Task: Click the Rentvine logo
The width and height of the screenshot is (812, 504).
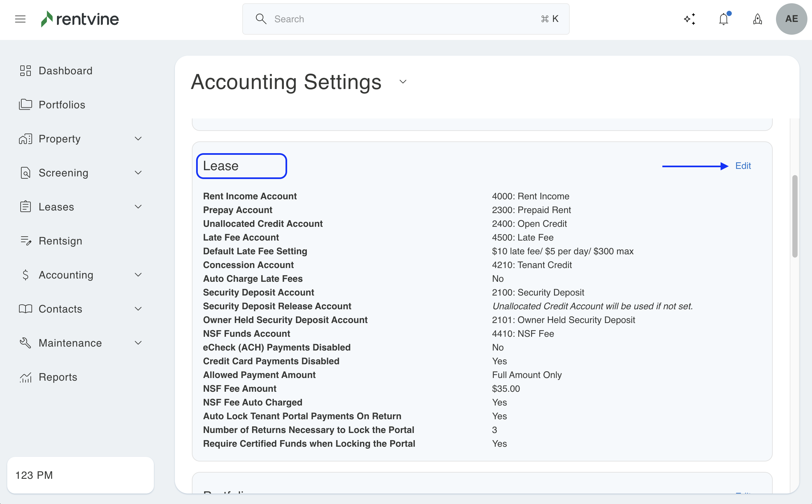Action: [x=80, y=19]
